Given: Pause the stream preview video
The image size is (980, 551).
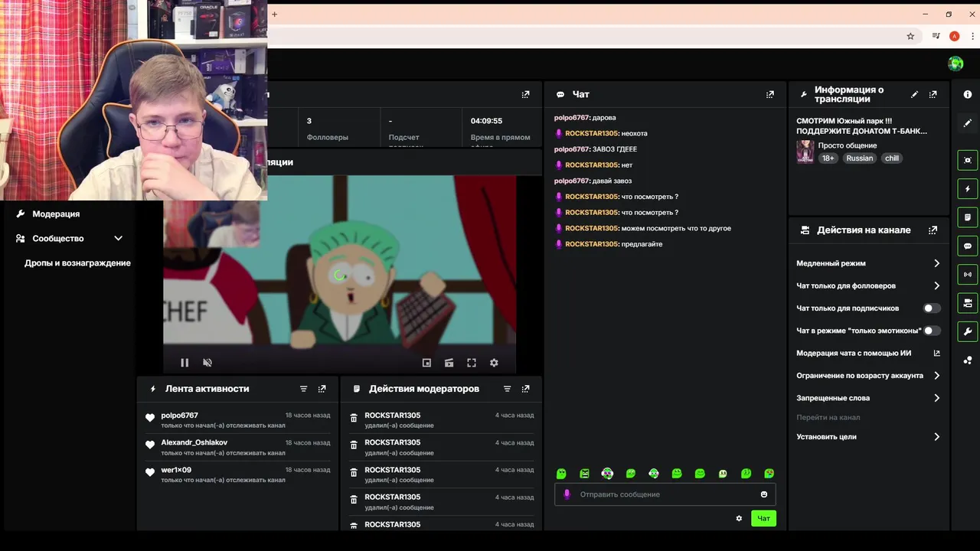Looking at the screenshot, I should [185, 363].
